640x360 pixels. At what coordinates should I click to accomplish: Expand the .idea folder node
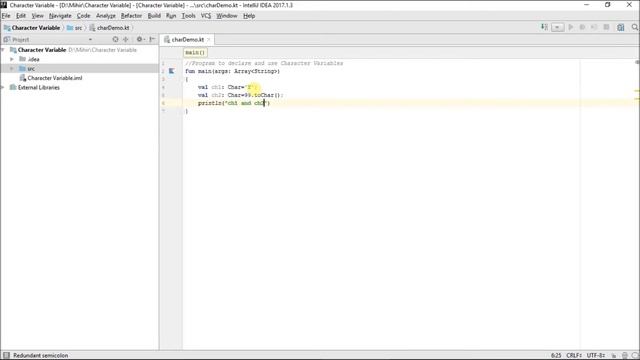pos(12,59)
